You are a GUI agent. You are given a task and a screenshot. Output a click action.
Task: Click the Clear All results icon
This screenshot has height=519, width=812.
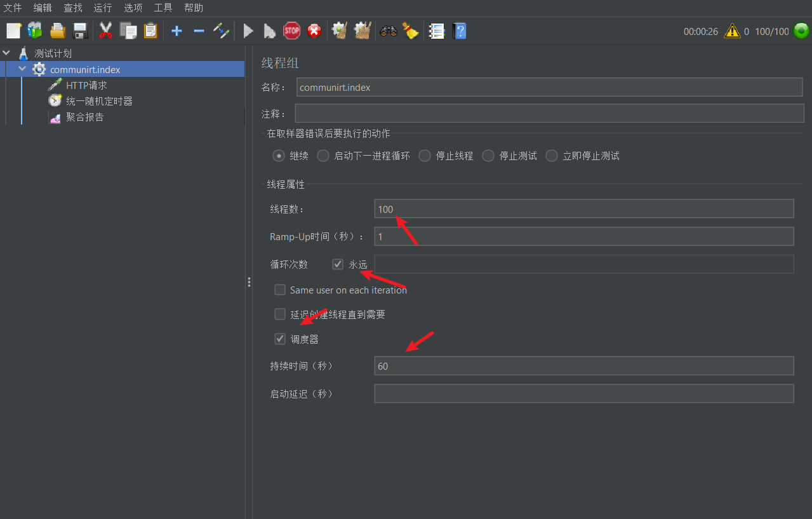363,30
